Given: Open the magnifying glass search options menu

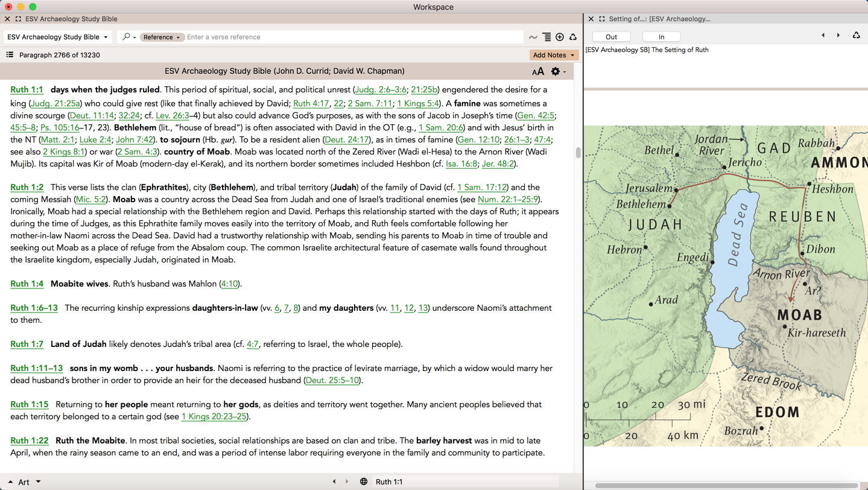Looking at the screenshot, I should 128,37.
